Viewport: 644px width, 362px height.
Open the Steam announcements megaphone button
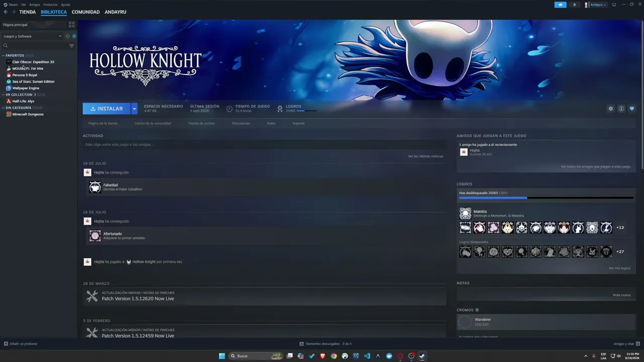[x=560, y=5]
